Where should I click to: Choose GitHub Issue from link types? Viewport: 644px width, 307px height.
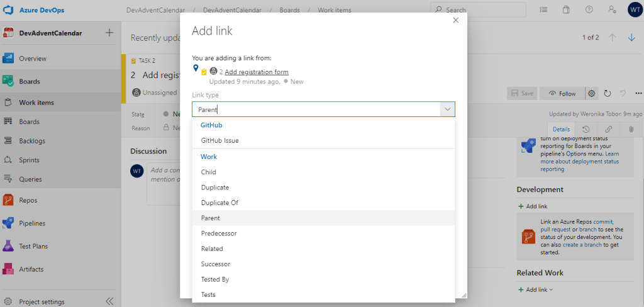tap(219, 140)
